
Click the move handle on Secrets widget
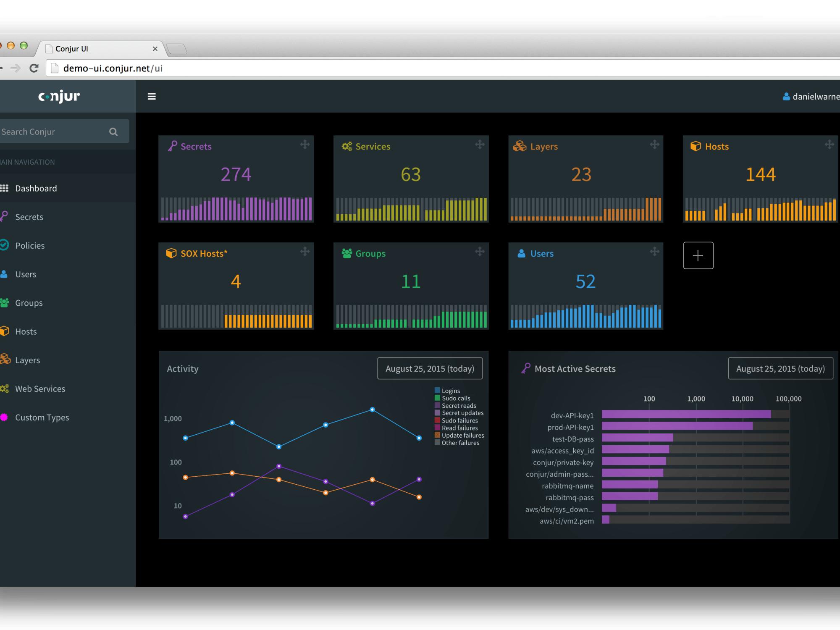click(305, 145)
